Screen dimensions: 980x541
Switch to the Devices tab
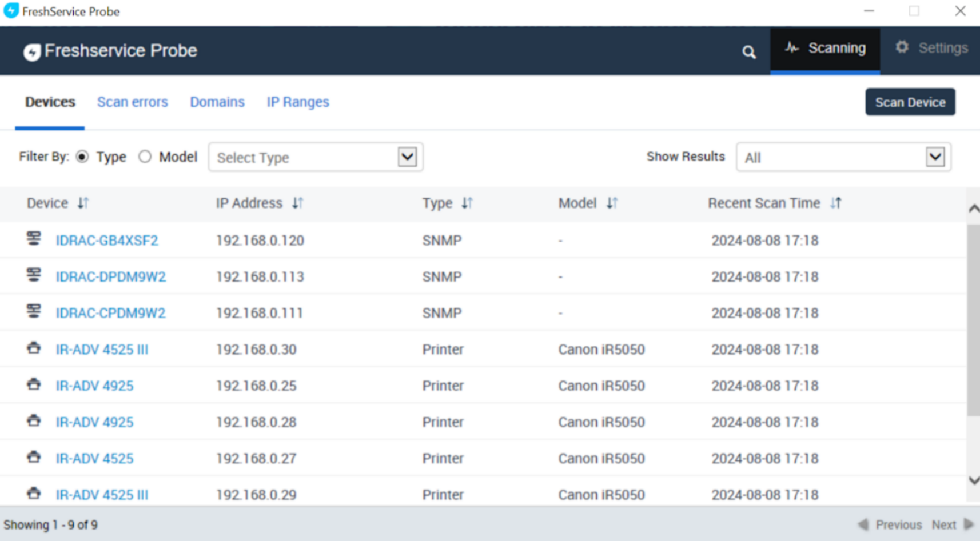point(50,102)
